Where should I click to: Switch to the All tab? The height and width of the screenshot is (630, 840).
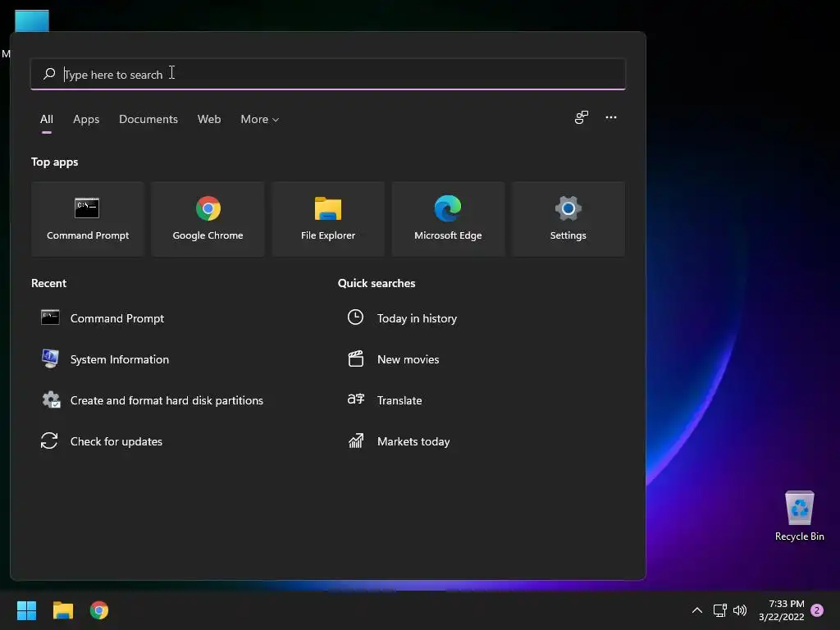[47, 119]
